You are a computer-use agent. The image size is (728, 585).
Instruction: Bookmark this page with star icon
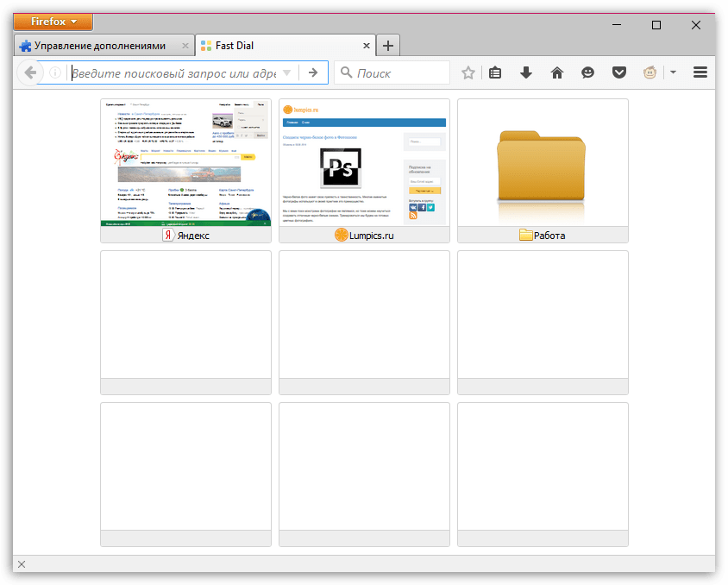coord(468,73)
